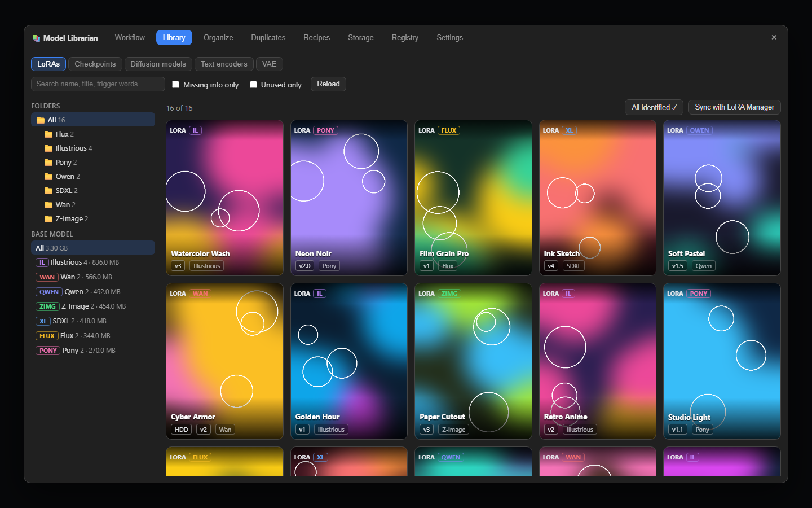The height and width of the screenshot is (508, 812).
Task: Select Z-Image 2 · 454.0 MB base model
Action: click(93, 306)
